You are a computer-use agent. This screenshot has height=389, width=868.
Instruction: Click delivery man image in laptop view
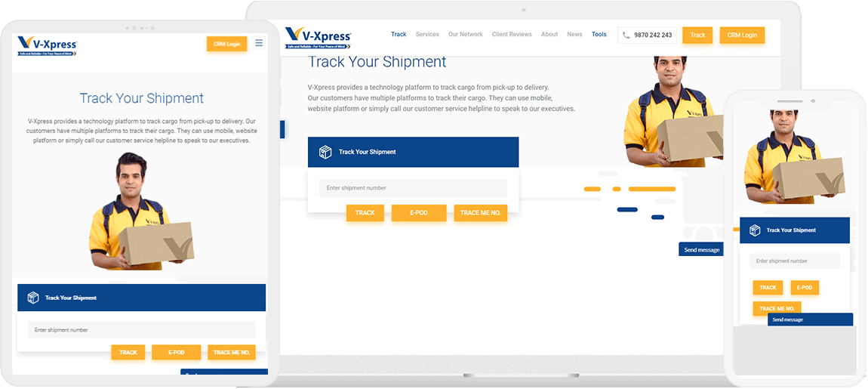[x=673, y=111]
